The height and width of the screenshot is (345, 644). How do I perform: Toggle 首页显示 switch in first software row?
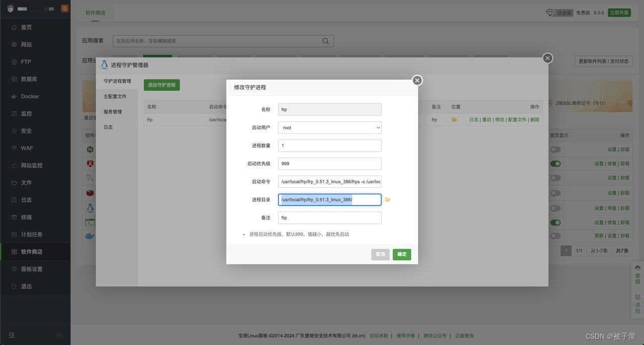[x=555, y=150]
